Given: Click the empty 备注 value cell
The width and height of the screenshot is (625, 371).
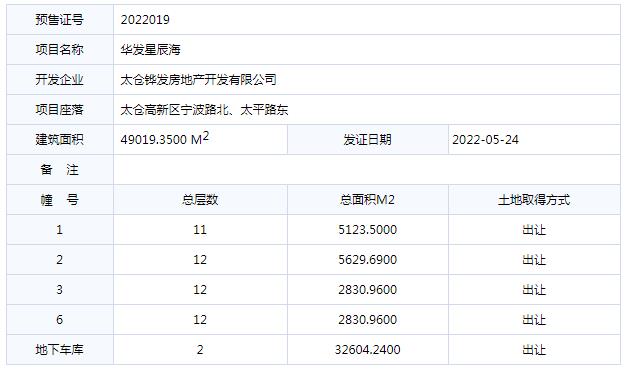Looking at the screenshot, I should point(367,170).
